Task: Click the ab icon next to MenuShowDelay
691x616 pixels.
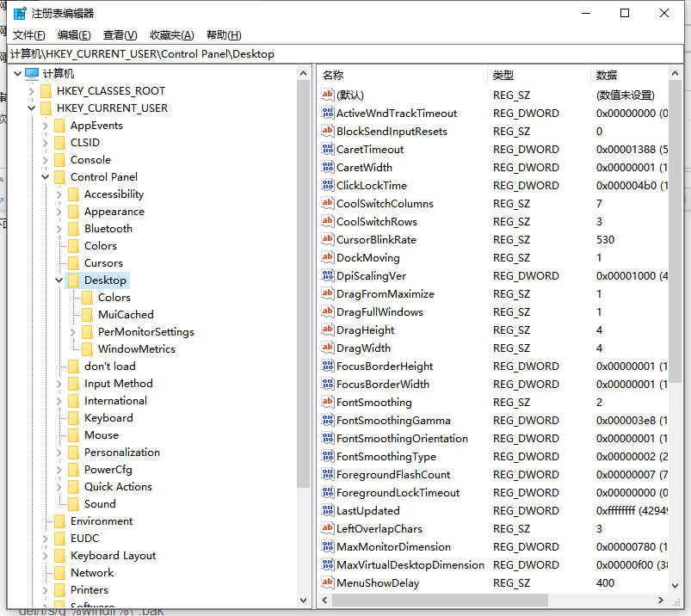Action: point(328,582)
